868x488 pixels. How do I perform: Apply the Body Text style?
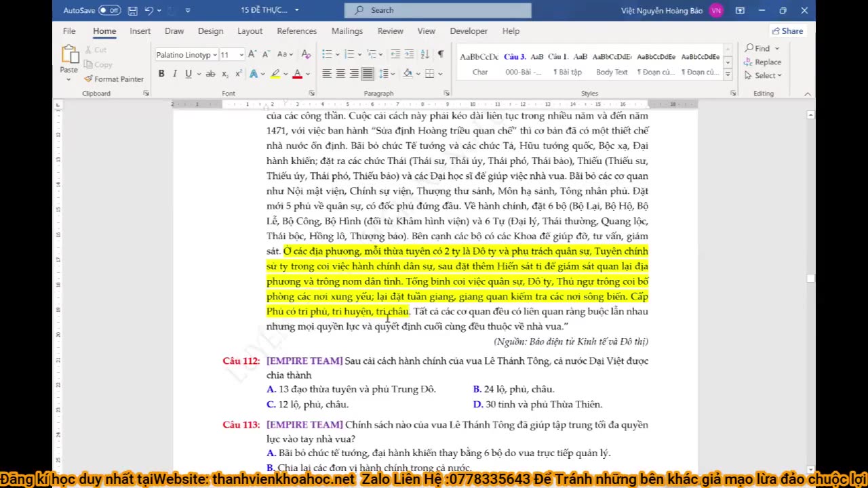612,64
